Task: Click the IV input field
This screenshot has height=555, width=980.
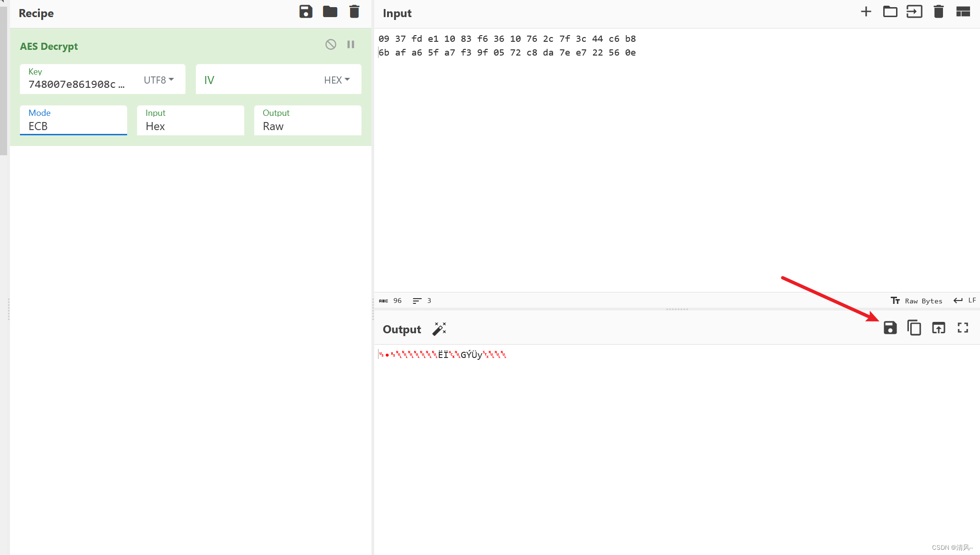Action: (x=259, y=79)
